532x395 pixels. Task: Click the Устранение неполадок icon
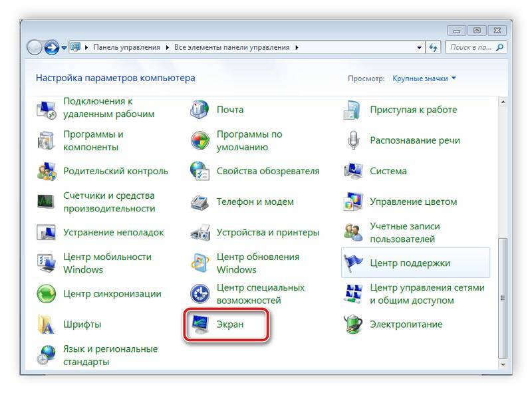pyautogui.click(x=46, y=233)
